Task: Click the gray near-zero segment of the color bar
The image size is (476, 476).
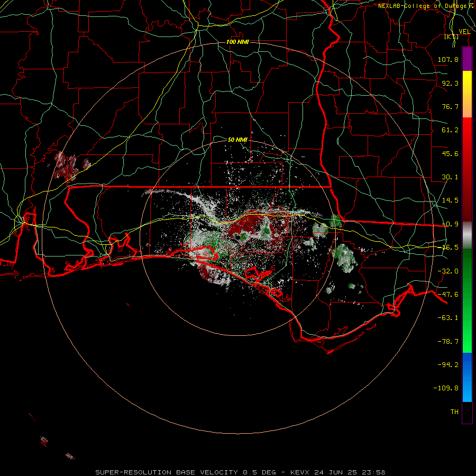Action: pyautogui.click(x=467, y=235)
